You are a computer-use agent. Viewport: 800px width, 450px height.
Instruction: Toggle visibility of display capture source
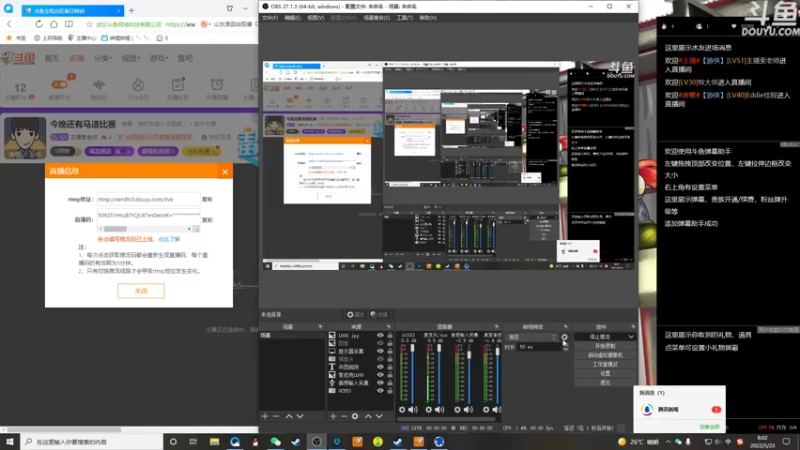click(x=380, y=351)
